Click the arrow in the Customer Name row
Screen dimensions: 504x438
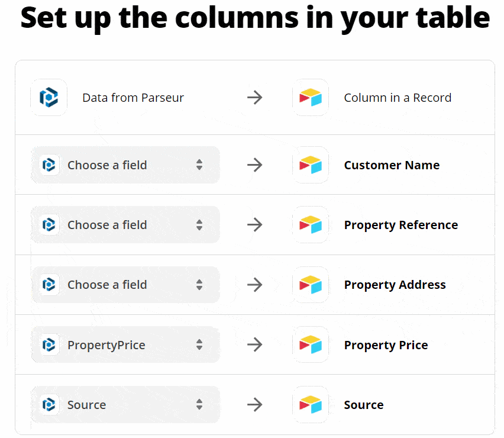[254, 165]
